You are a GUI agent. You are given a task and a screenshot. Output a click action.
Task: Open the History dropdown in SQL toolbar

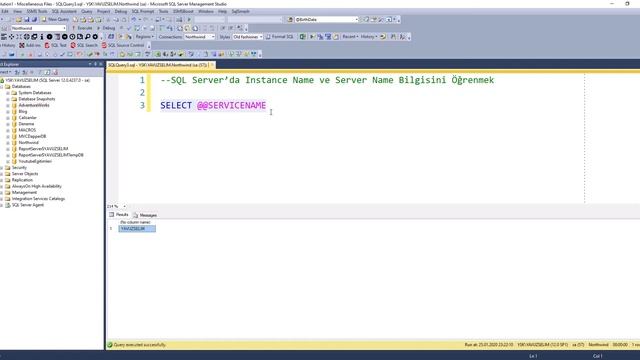(x=369, y=37)
